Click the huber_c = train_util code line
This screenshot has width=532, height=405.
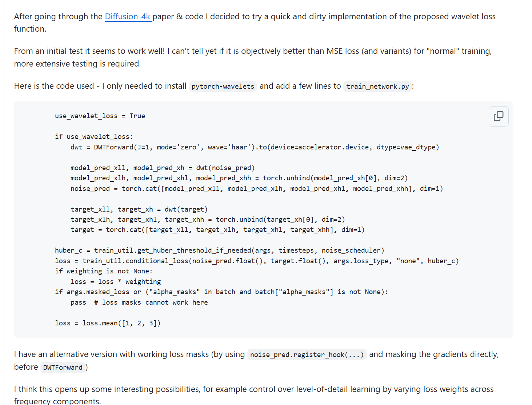coord(220,250)
